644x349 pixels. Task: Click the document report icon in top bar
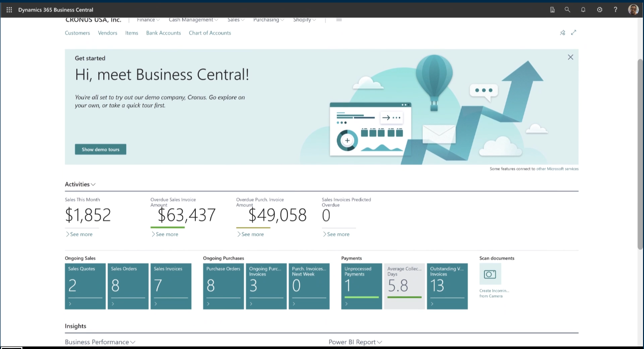552,10
